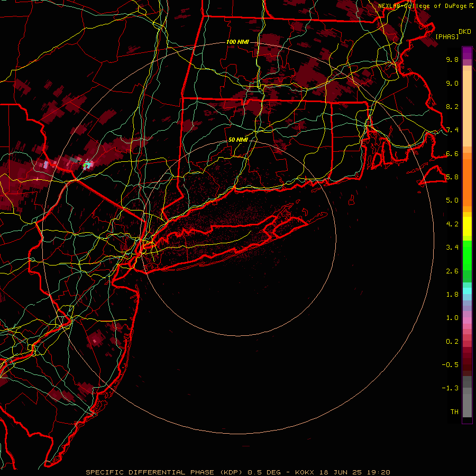Pick the yellow color band in legend
This screenshot has width=476, height=476.
[467, 226]
